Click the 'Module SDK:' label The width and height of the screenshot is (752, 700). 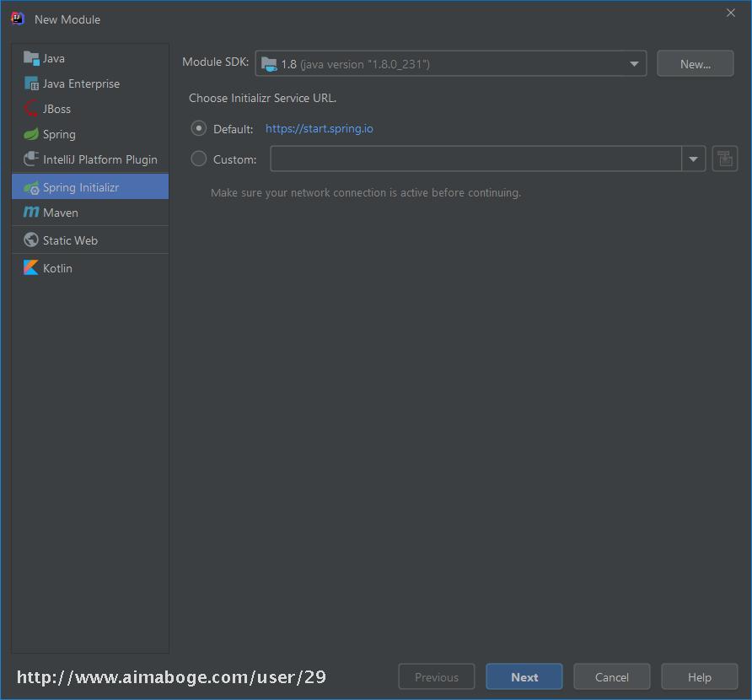click(x=215, y=62)
